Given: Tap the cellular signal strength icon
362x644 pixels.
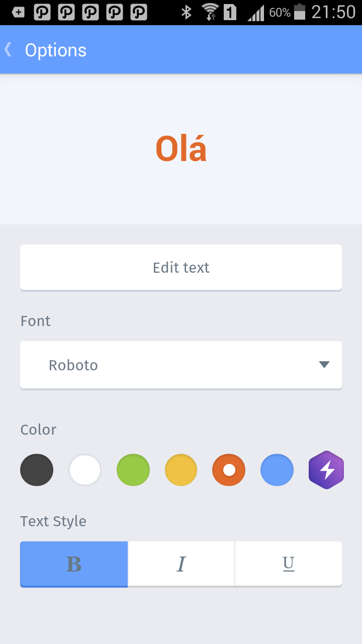Looking at the screenshot, I should (256, 12).
